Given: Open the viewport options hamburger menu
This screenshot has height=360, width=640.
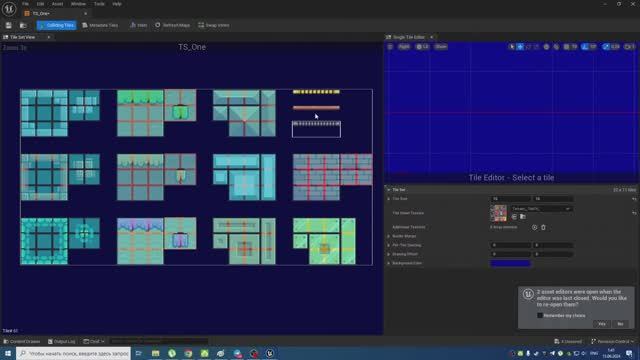Looking at the screenshot, I should tap(390, 47).
